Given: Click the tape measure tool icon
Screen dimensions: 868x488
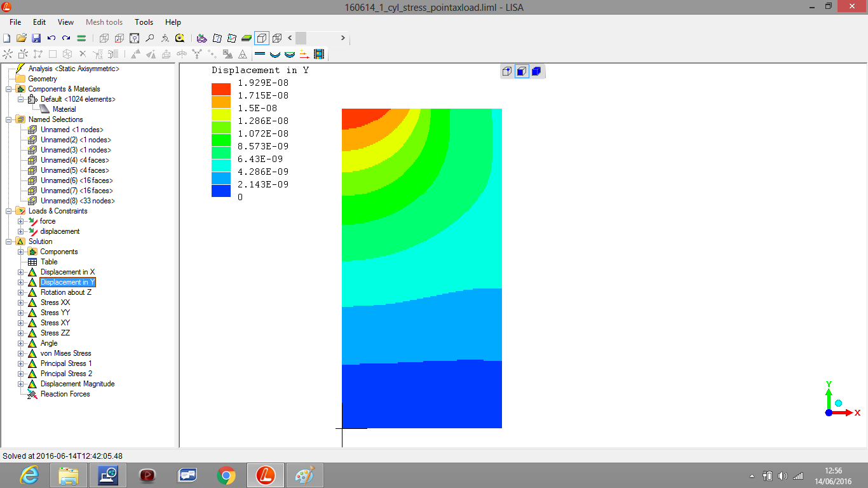Looking at the screenshot, I should [x=180, y=38].
